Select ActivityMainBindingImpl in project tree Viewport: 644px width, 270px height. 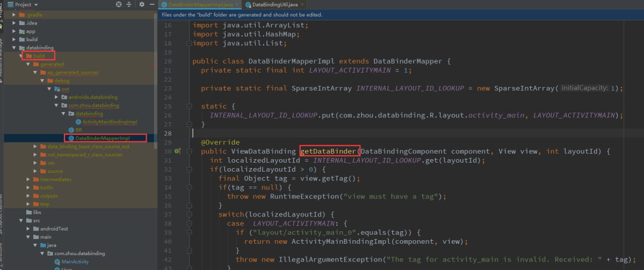pyautogui.click(x=110, y=122)
